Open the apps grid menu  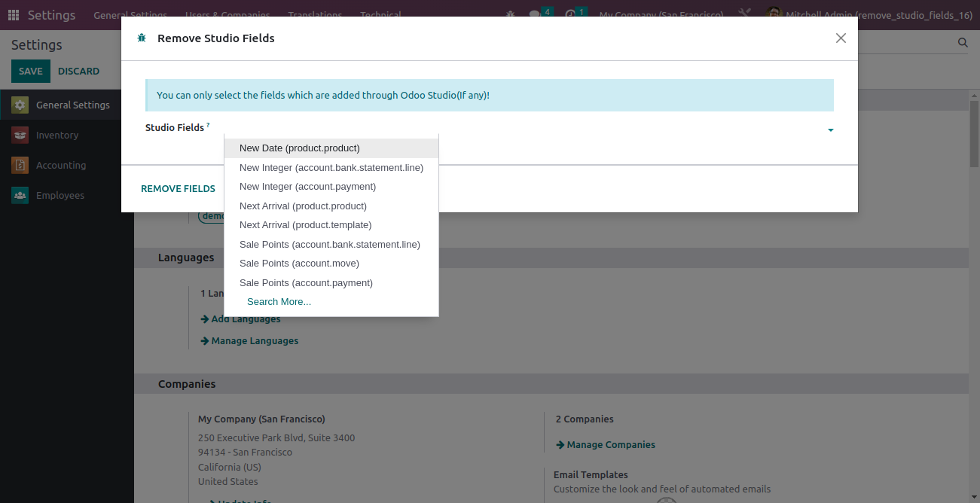click(x=14, y=15)
